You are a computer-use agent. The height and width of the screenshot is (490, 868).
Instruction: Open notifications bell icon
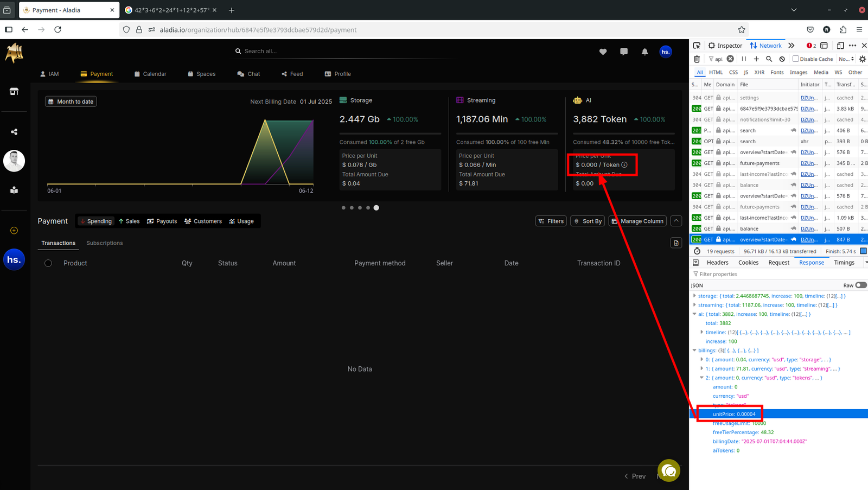[644, 52]
